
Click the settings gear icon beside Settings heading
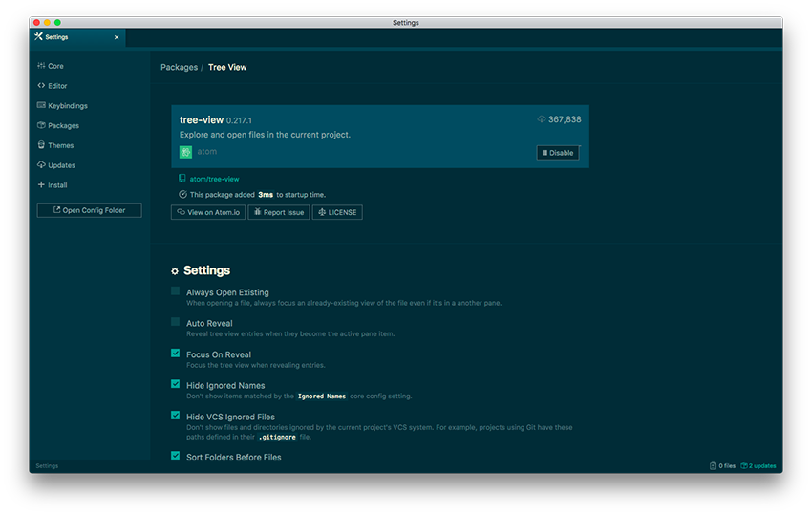point(175,271)
